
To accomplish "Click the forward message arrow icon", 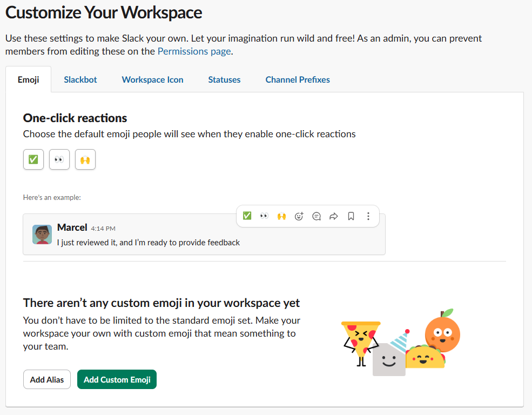I will [334, 216].
